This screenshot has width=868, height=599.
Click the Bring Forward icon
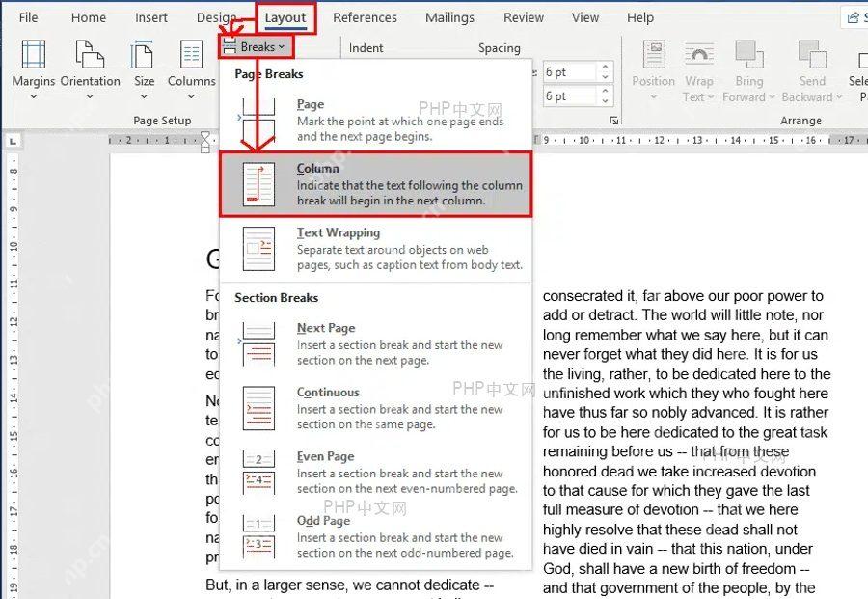[x=749, y=54]
